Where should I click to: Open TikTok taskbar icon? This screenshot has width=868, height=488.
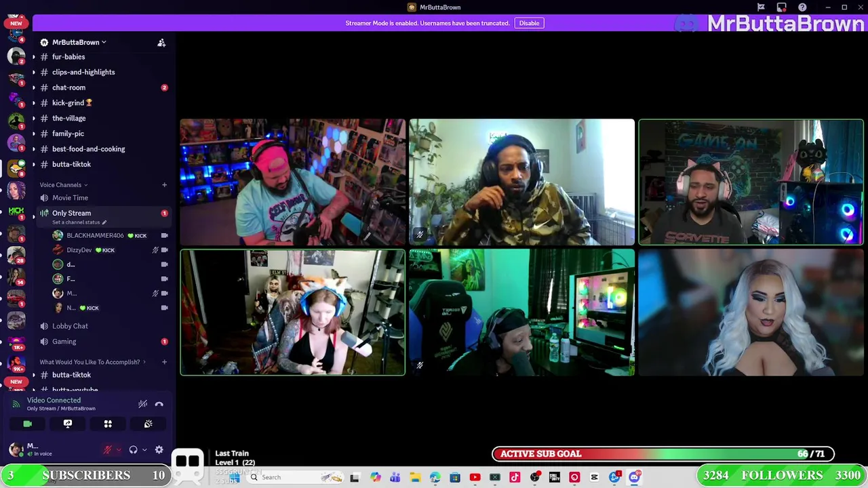[515, 478]
